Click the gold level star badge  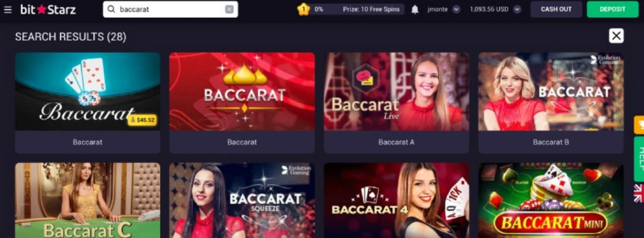(x=303, y=9)
